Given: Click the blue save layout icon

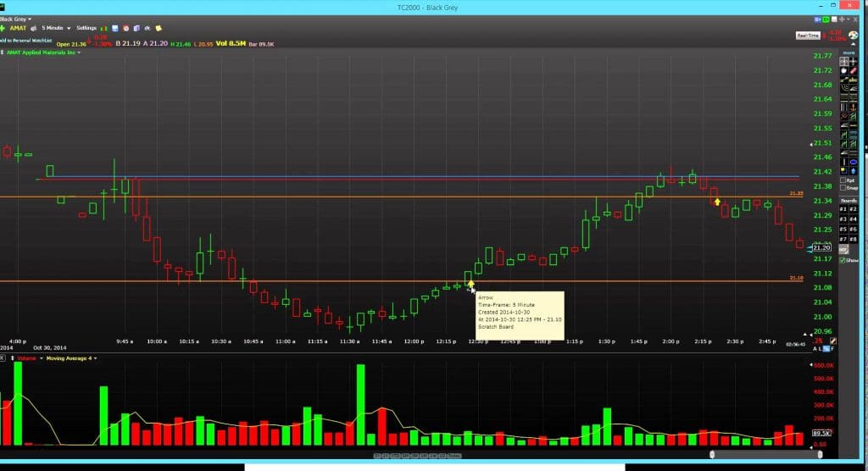Looking at the screenshot, I should tap(115, 28).
